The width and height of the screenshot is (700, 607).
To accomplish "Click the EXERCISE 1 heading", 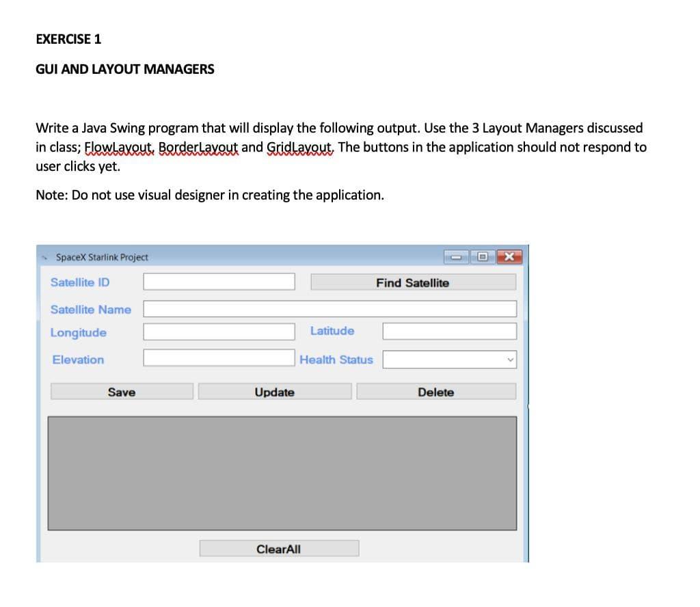I will click(x=68, y=39).
